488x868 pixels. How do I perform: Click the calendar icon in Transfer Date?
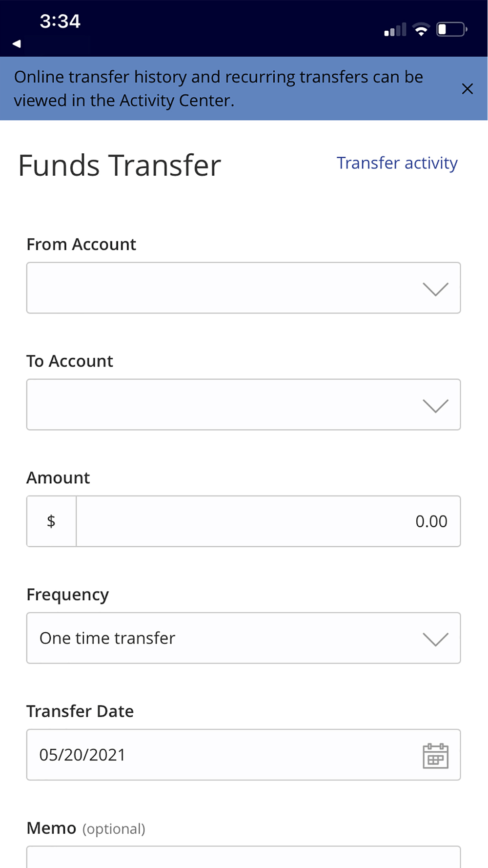(435, 756)
